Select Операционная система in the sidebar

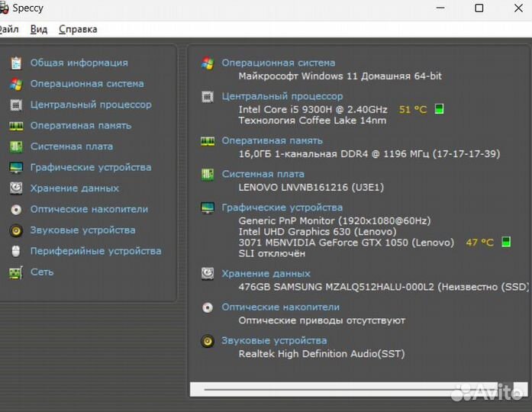[87, 84]
